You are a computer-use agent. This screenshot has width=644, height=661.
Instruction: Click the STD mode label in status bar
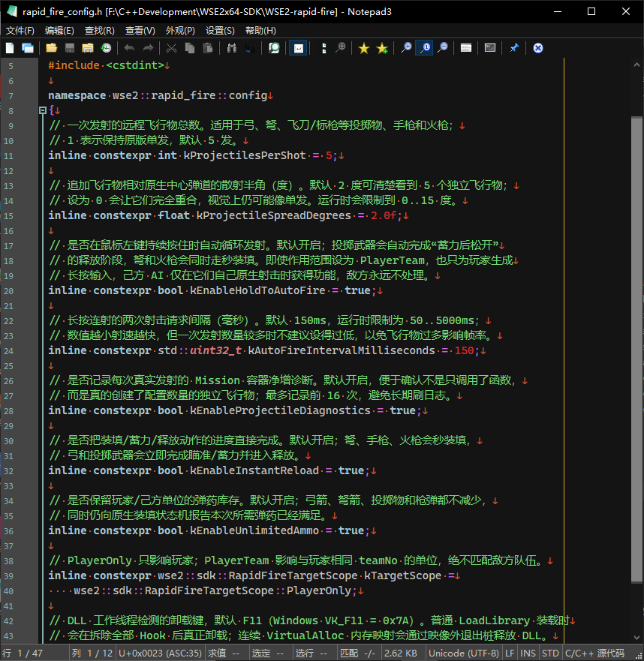point(550,653)
